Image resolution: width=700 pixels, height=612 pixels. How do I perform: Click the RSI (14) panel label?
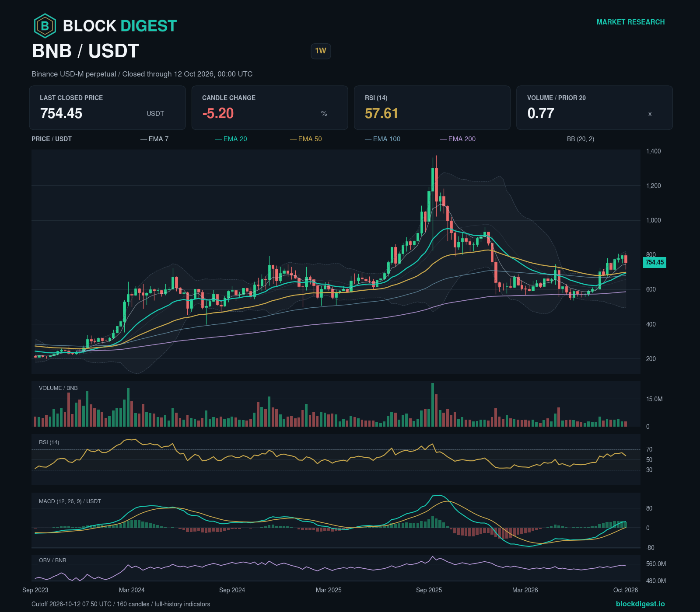tap(49, 442)
